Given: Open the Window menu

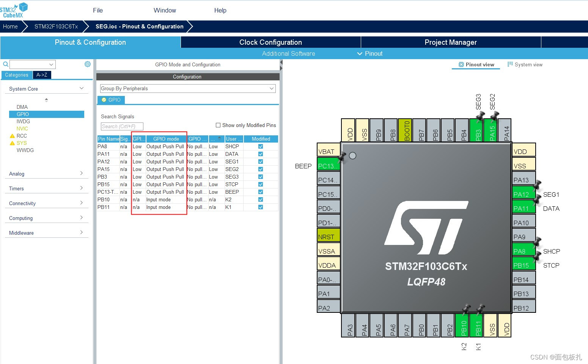Looking at the screenshot, I should [x=165, y=10].
